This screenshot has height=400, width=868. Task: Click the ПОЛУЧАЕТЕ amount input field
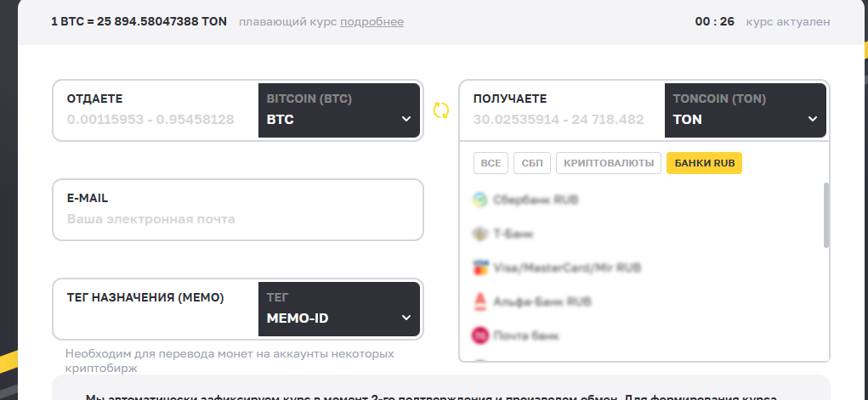click(563, 110)
